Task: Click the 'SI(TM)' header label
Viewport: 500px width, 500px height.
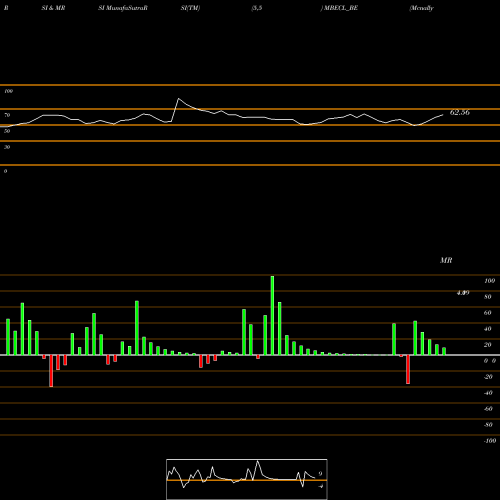Action: tap(190, 8)
